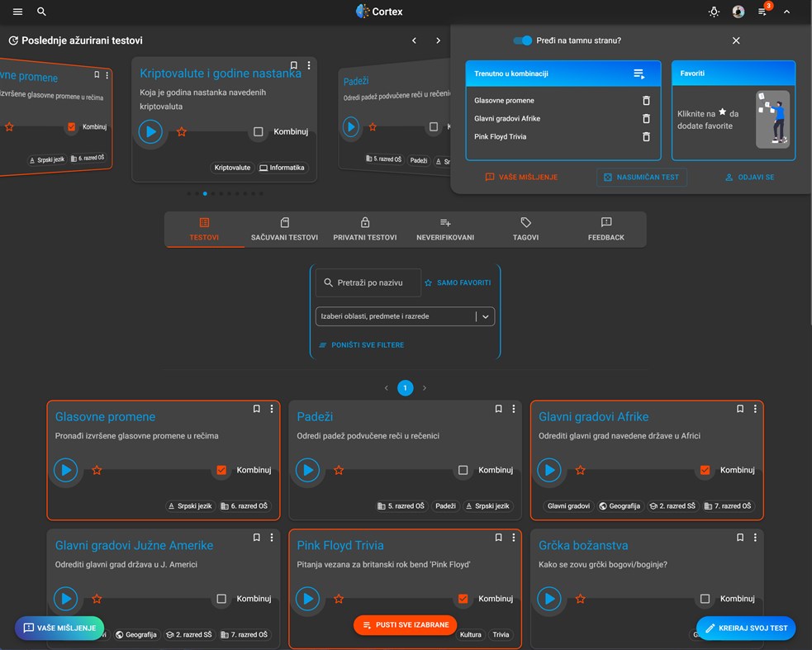Click the lightbulb theme icon in top bar
Viewport: 812px width, 650px height.
tap(714, 12)
